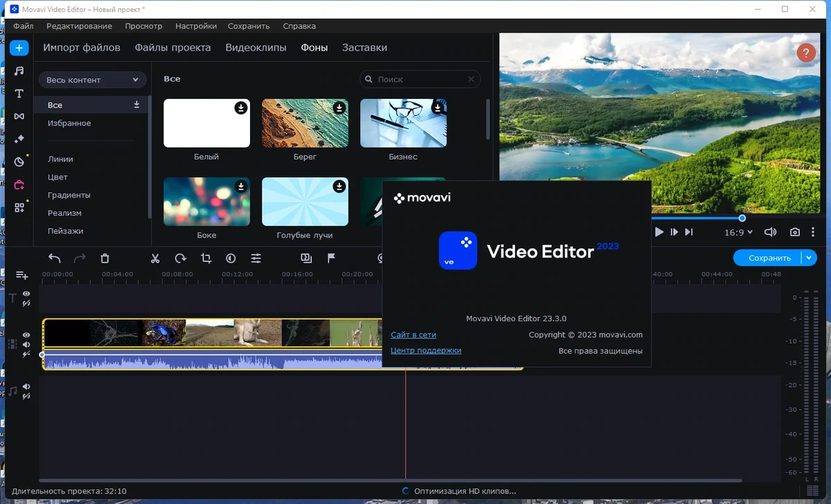Image resolution: width=831 pixels, height=504 pixels.
Task: Select the Голубые лучи thumbnail
Action: click(305, 202)
